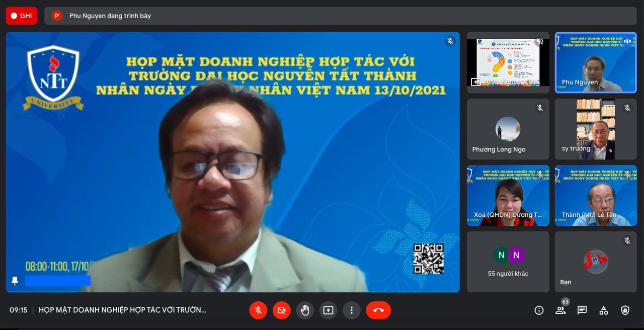Unmute the microphone in the bottom bar
This screenshot has width=644, height=330.
click(x=258, y=310)
